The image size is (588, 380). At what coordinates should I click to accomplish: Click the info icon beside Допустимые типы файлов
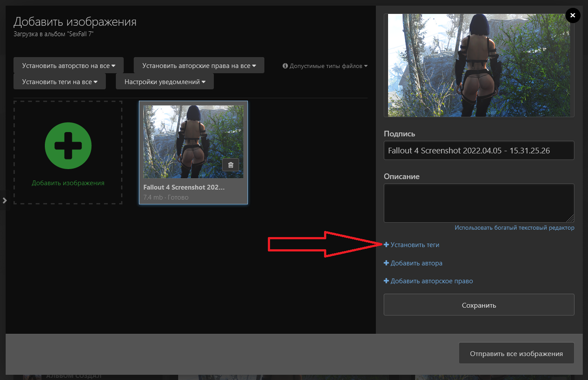(285, 66)
